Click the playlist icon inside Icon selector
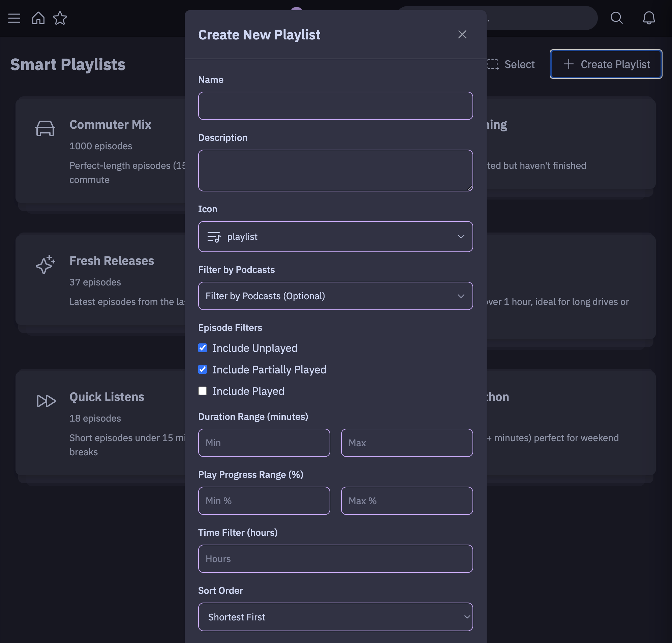 click(214, 237)
